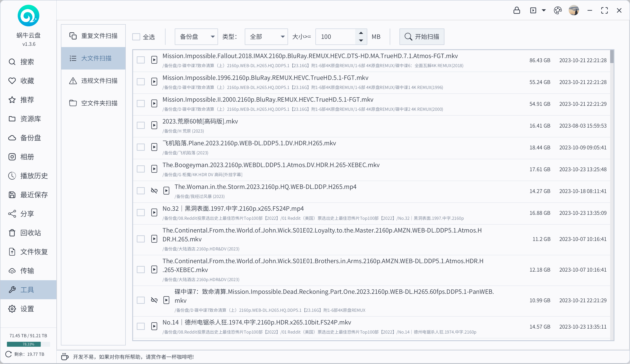Open the color theme palette icon

tap(557, 11)
